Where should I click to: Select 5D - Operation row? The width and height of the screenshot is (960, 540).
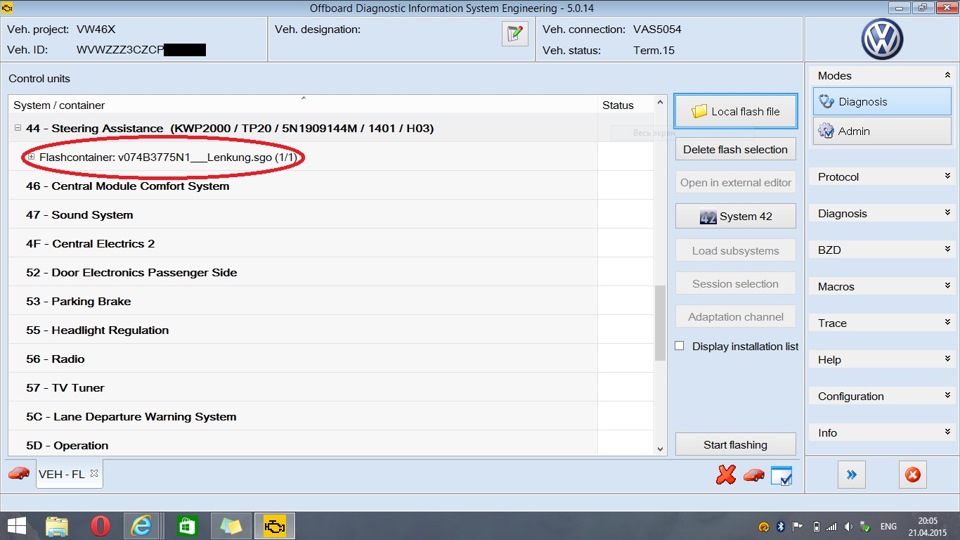[x=331, y=444]
